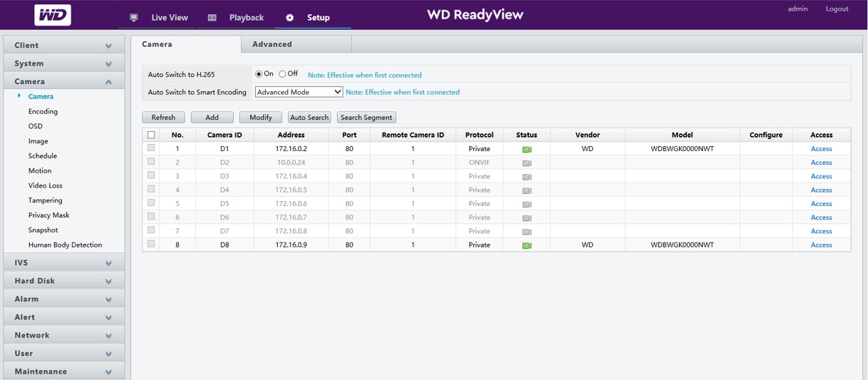Expand the Alert section

coord(64,317)
